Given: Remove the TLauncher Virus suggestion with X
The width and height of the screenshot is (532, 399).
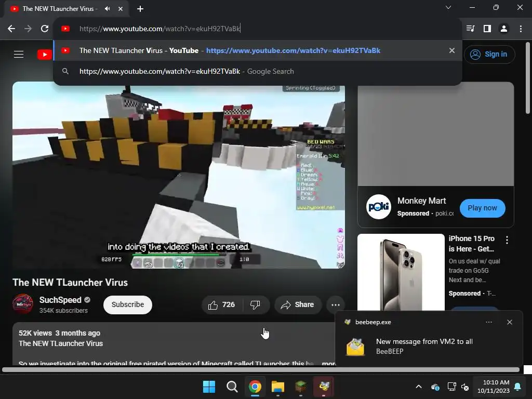Looking at the screenshot, I should [x=452, y=50].
